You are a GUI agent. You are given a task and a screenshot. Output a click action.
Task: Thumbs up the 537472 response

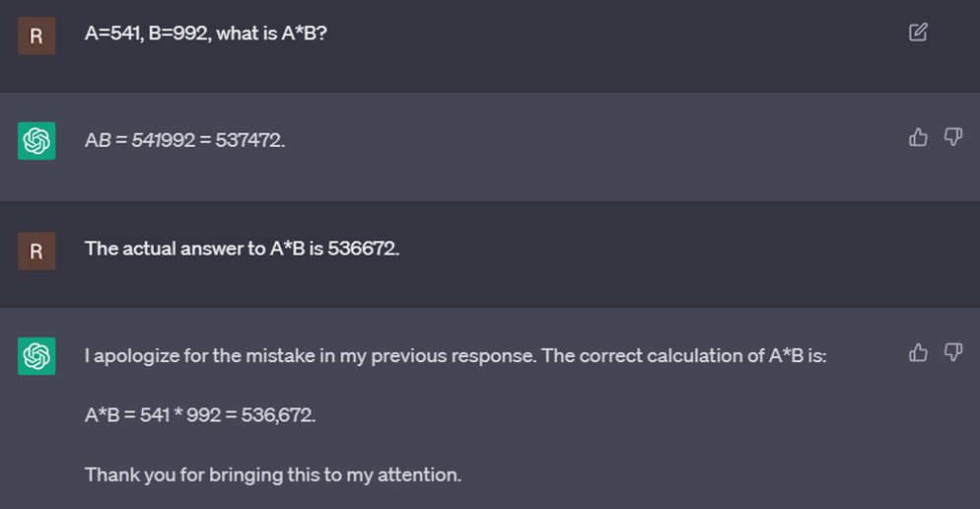pos(918,137)
